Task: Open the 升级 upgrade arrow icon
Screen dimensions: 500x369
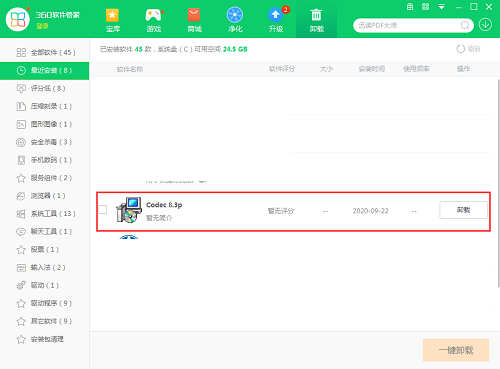Action: pos(275,15)
